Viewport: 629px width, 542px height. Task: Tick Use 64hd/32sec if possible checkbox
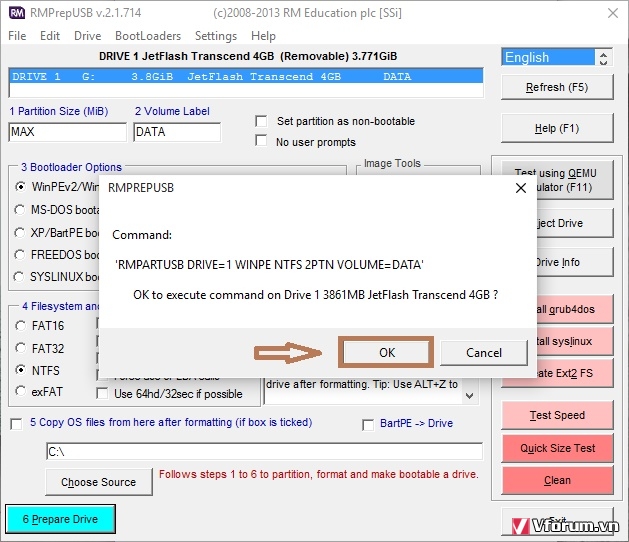click(102, 394)
